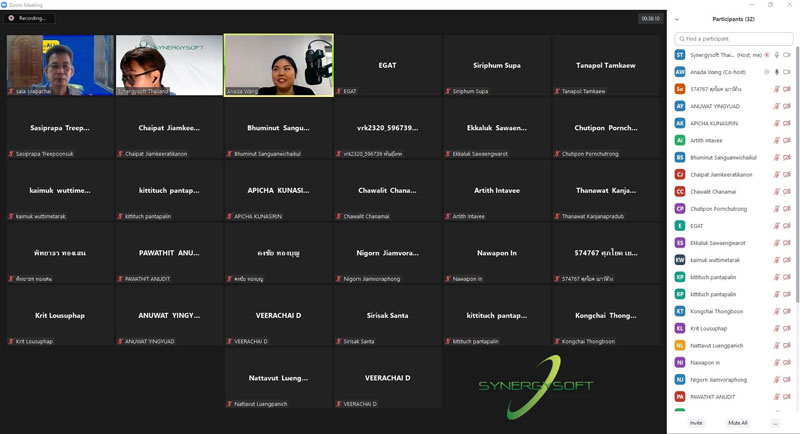The width and height of the screenshot is (800, 434).
Task: Open the Recording status indicator
Action: point(30,18)
